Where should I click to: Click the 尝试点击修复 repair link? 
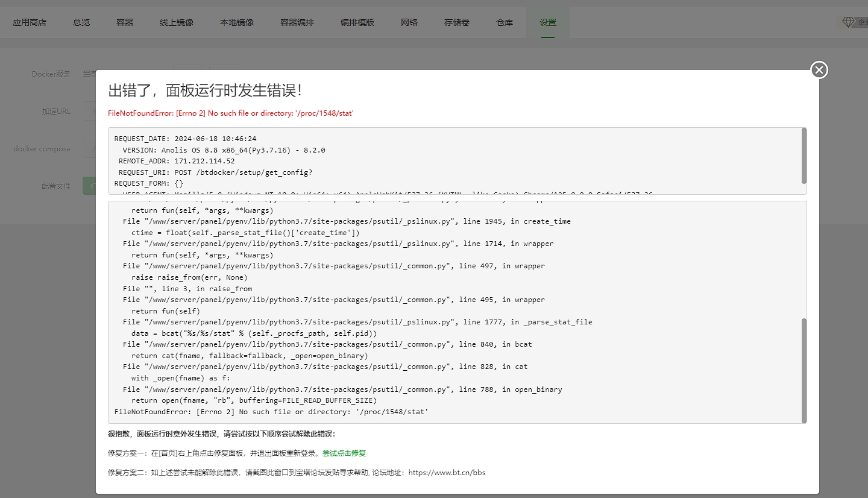click(x=344, y=453)
